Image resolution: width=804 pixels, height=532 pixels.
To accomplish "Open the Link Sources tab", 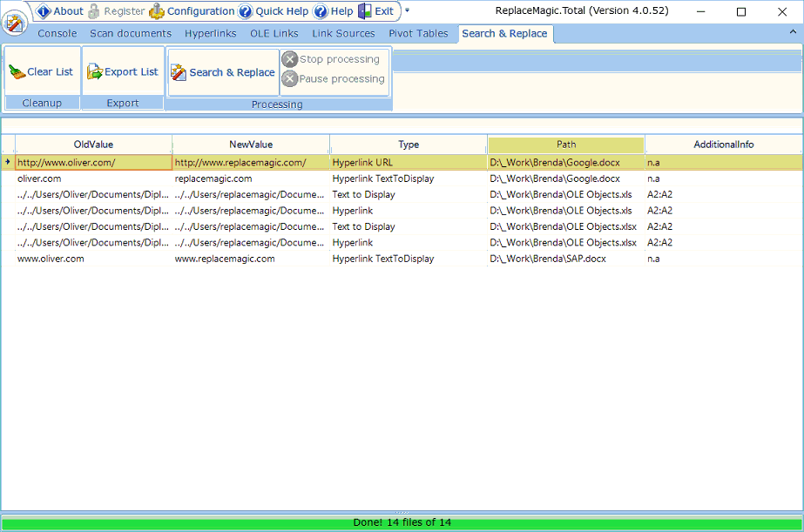I will tap(343, 33).
